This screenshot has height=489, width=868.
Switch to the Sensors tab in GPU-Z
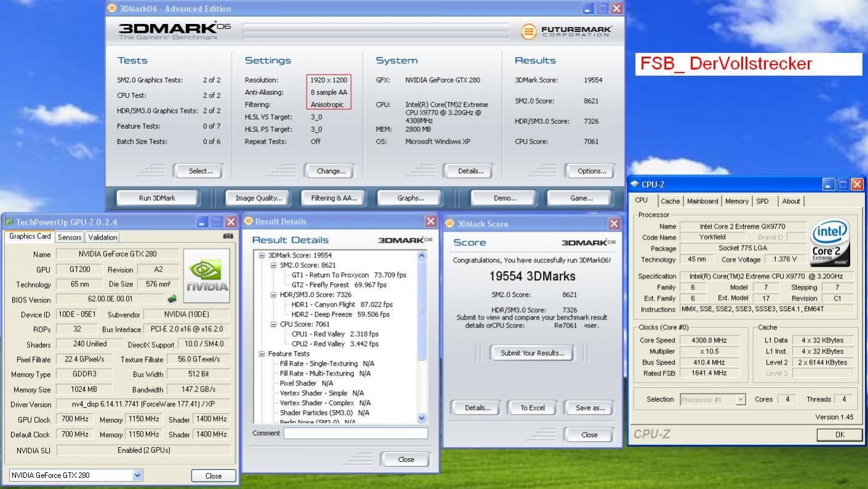[x=70, y=237]
